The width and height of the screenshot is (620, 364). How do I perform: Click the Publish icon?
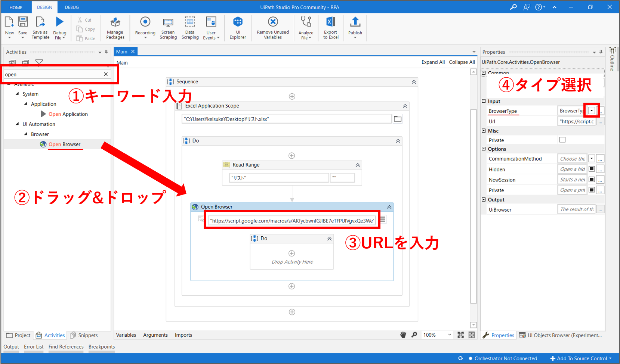click(355, 22)
